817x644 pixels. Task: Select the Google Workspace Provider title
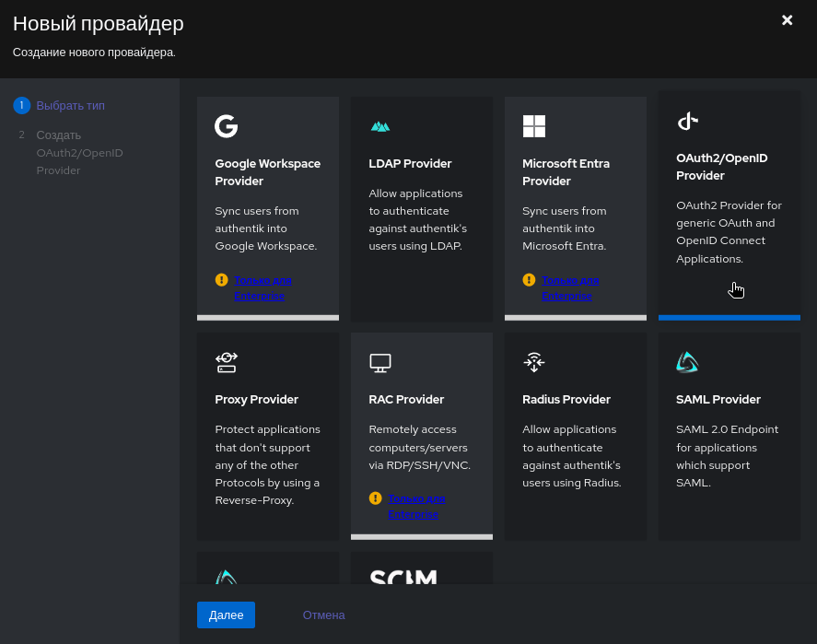click(x=267, y=172)
